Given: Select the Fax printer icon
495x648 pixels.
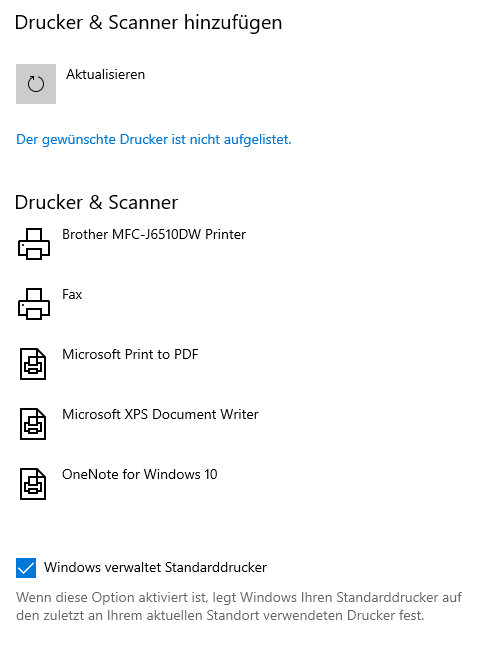Looking at the screenshot, I should [34, 304].
